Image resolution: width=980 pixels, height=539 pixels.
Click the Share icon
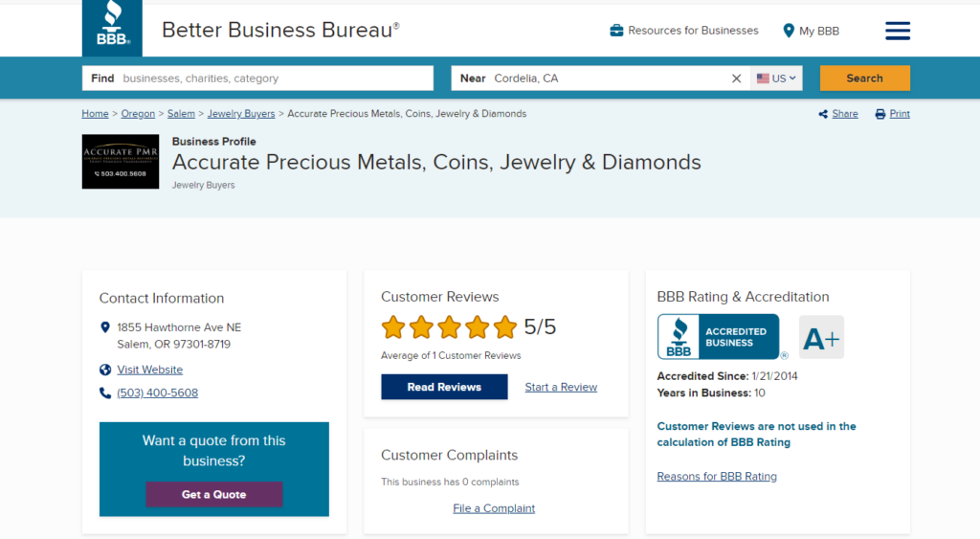tap(823, 114)
